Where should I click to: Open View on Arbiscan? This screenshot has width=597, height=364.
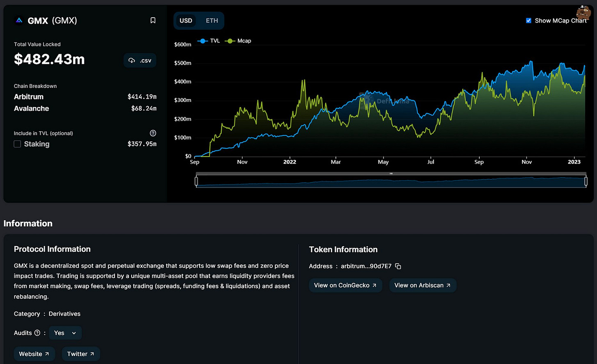(423, 285)
